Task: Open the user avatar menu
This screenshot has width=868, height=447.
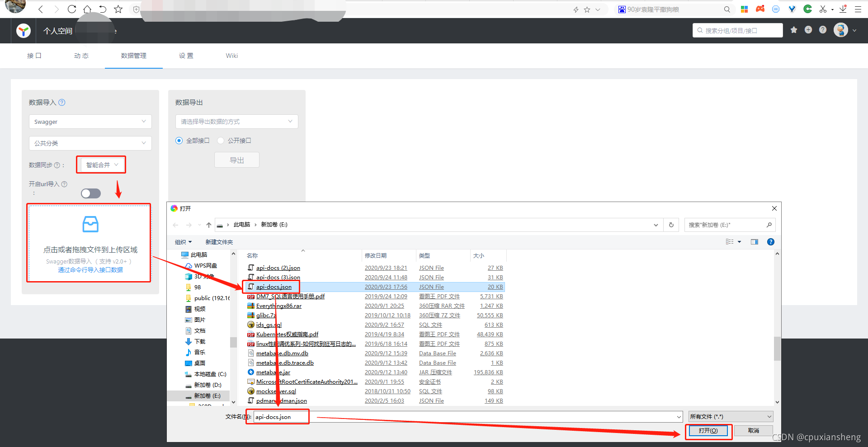Action: pos(841,30)
